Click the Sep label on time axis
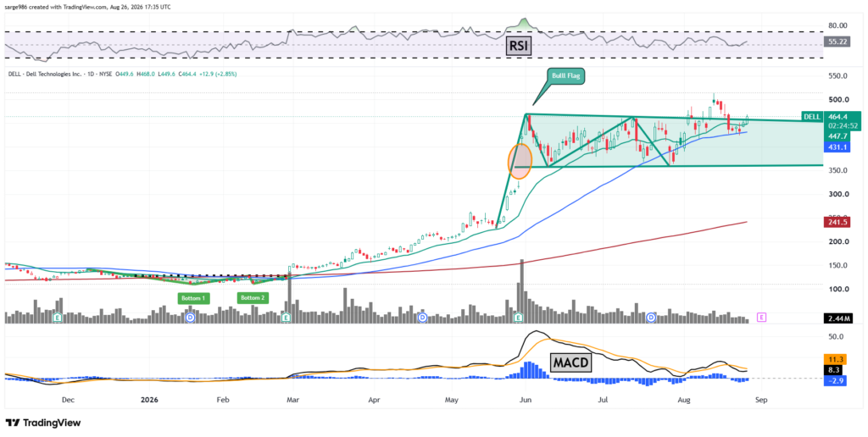 coord(761,400)
